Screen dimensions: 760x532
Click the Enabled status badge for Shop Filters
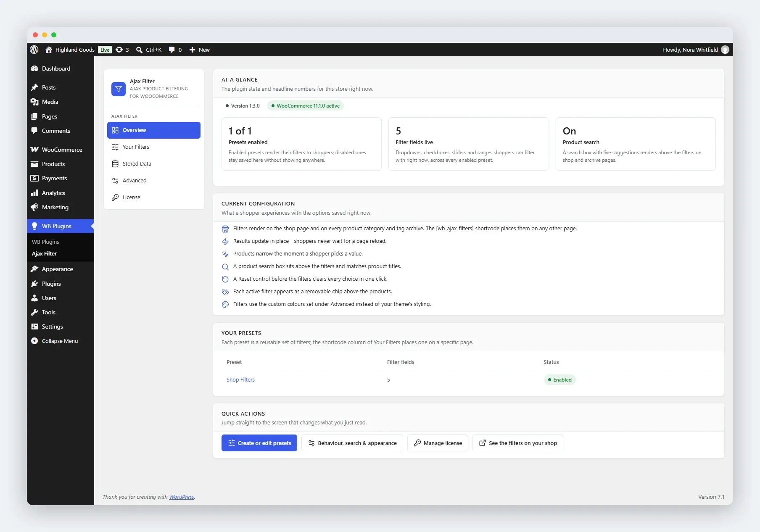coord(560,379)
